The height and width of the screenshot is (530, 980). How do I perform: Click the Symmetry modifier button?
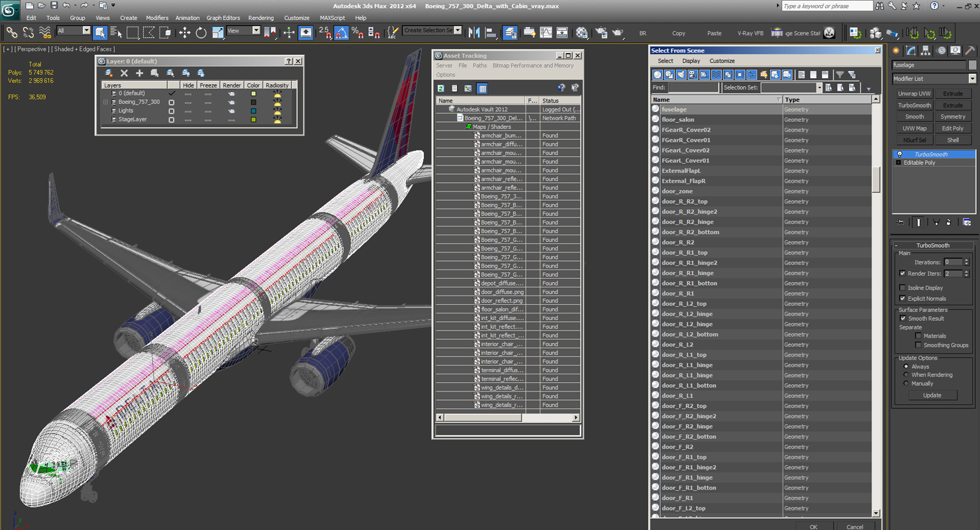pyautogui.click(x=953, y=117)
